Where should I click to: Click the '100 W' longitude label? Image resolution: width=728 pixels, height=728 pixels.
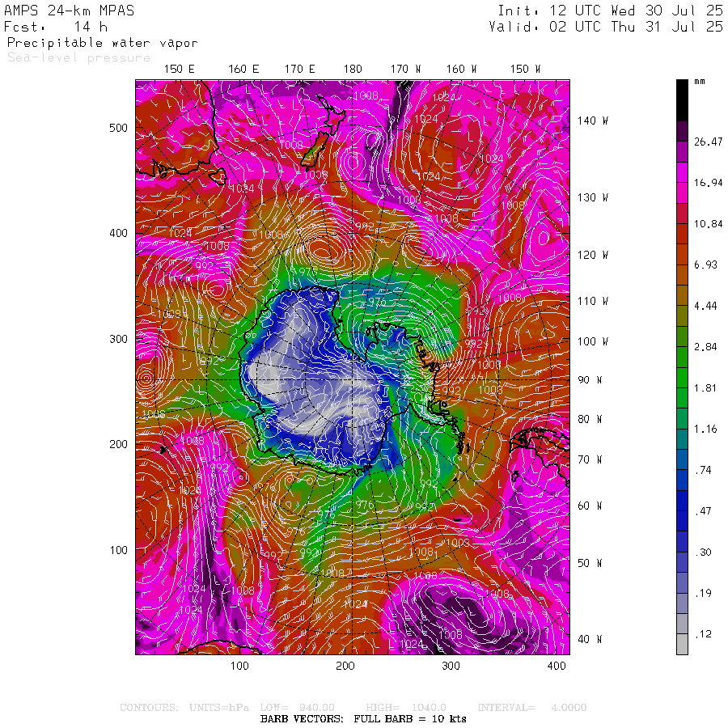point(592,341)
